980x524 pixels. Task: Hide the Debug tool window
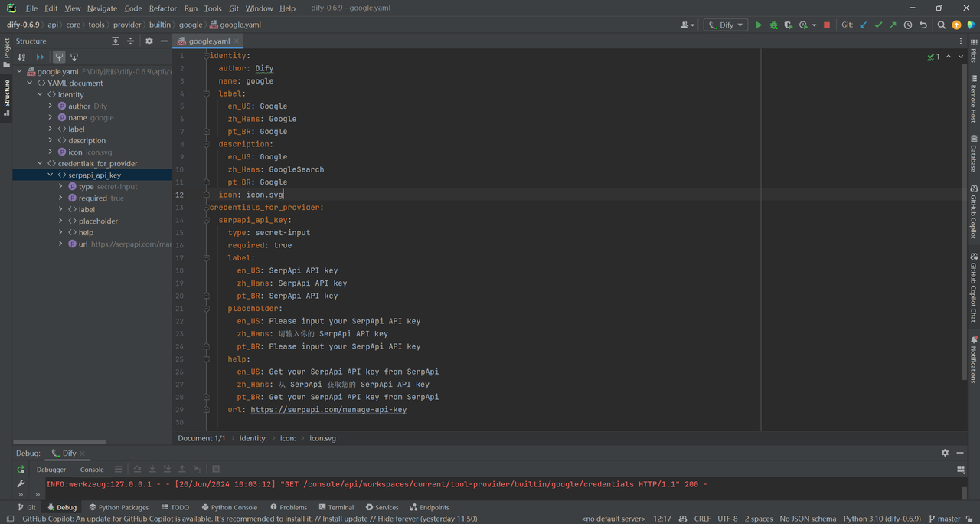point(960,453)
